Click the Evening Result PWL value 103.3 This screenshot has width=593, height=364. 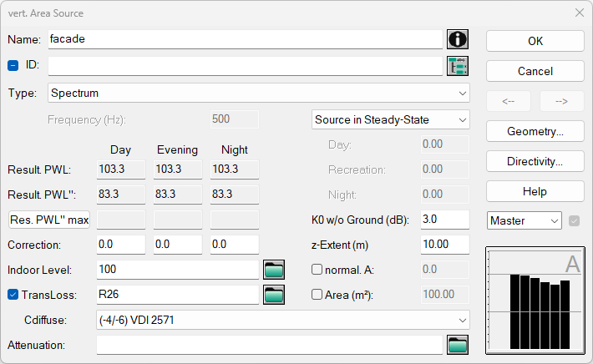click(178, 169)
